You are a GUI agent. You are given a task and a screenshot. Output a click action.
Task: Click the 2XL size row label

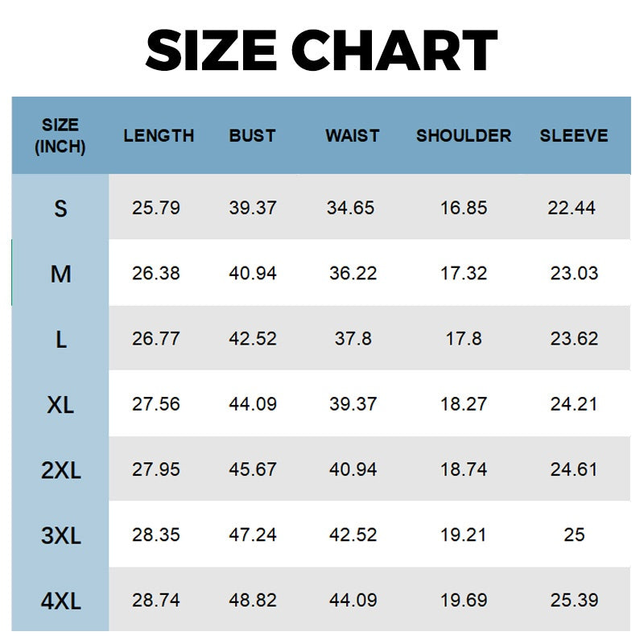tap(60, 470)
